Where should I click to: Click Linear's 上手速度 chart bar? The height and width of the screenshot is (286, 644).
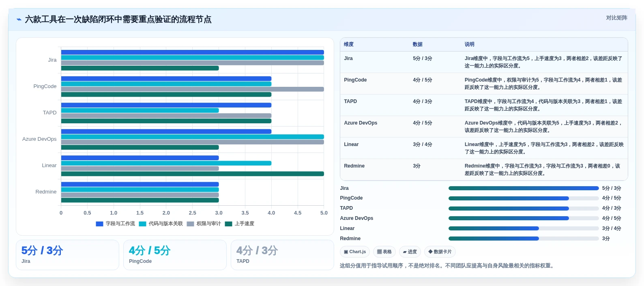[x=192, y=174]
